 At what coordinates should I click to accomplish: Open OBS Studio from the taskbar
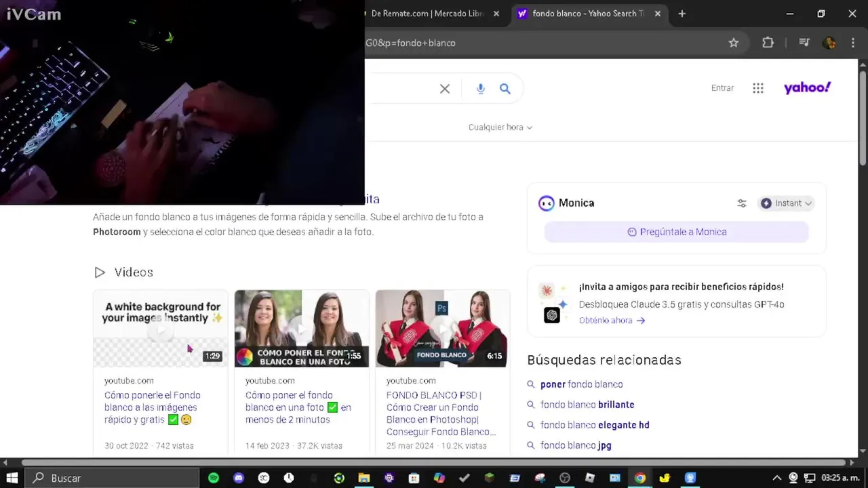click(565, 478)
